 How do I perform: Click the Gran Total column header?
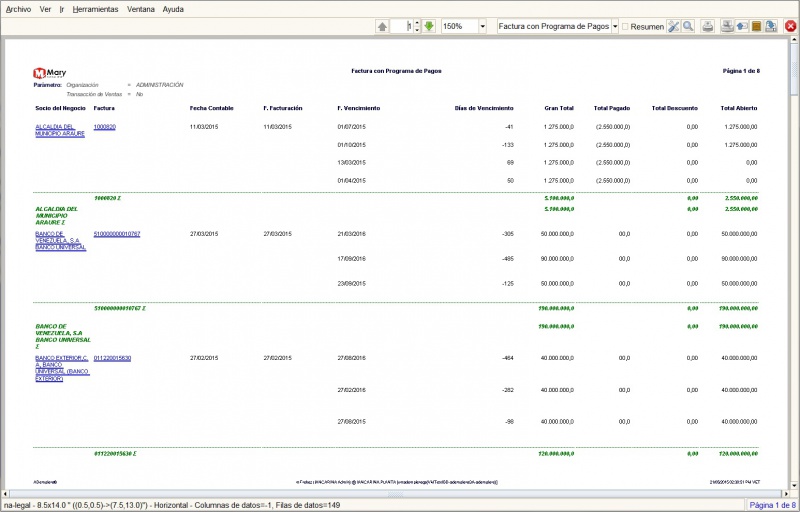pos(559,108)
